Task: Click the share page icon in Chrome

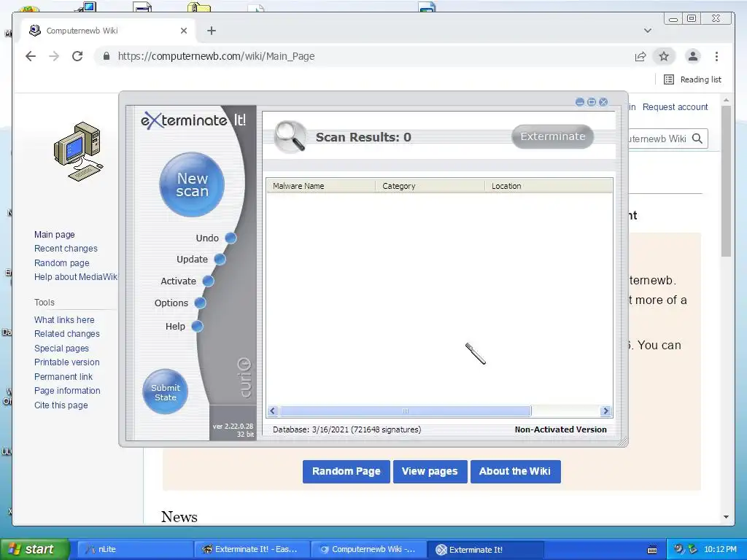Action: (640, 56)
